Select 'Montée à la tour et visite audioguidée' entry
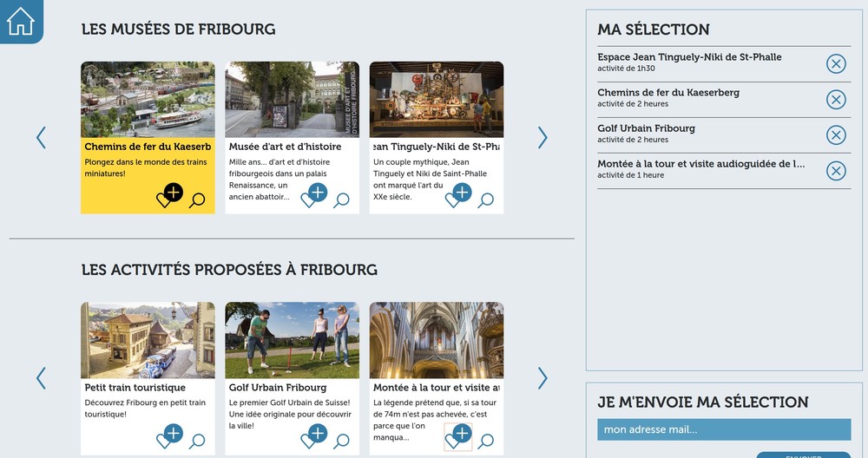Image resolution: width=868 pixels, height=458 pixels. [x=700, y=164]
